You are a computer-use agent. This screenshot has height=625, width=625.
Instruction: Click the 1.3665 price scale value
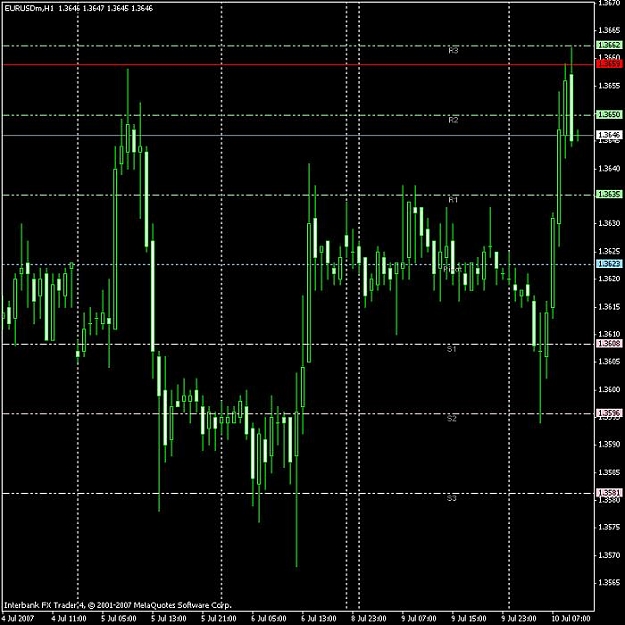click(x=609, y=30)
